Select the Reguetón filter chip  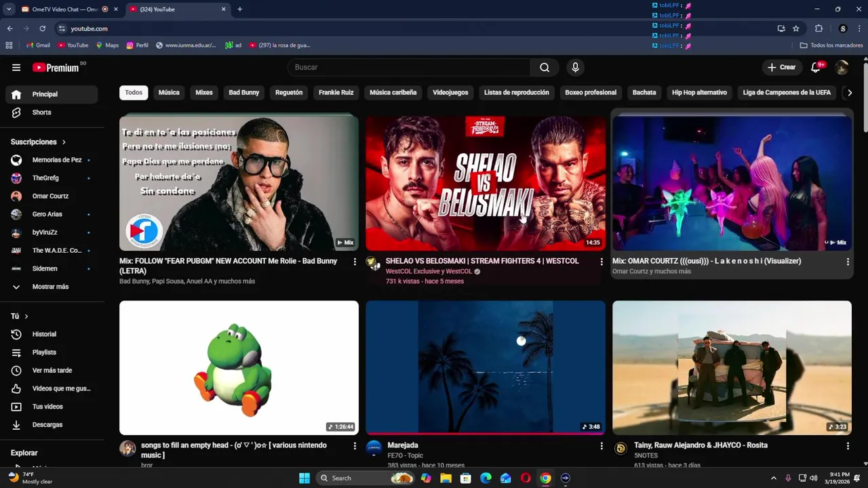289,93
